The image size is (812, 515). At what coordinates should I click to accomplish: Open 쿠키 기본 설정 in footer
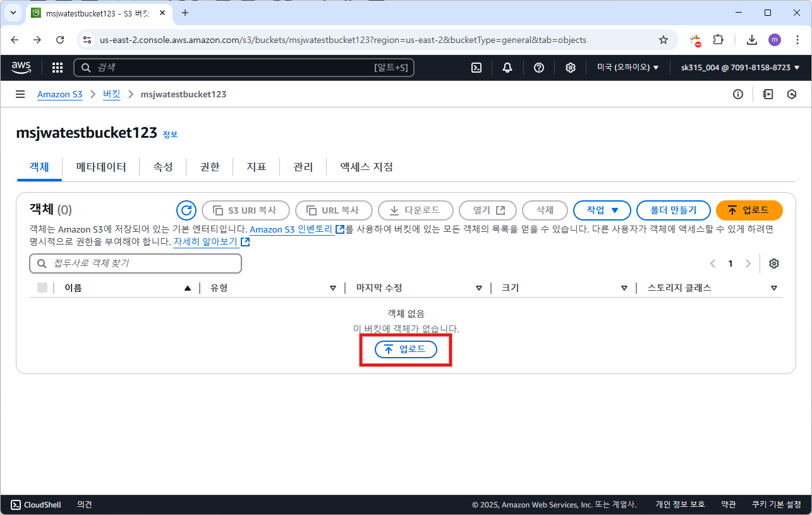[x=777, y=504]
